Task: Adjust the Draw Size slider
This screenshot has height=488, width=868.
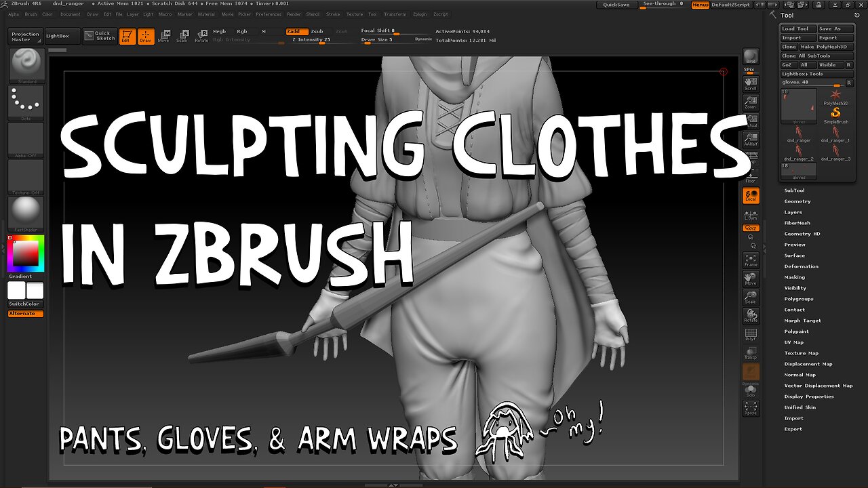Action: 387,40
